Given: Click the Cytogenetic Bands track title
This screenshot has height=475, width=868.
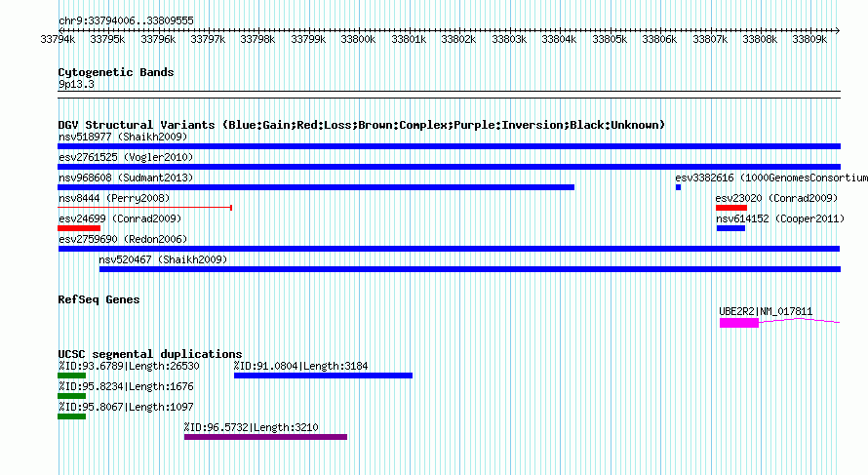Looking at the screenshot, I should coord(116,72).
